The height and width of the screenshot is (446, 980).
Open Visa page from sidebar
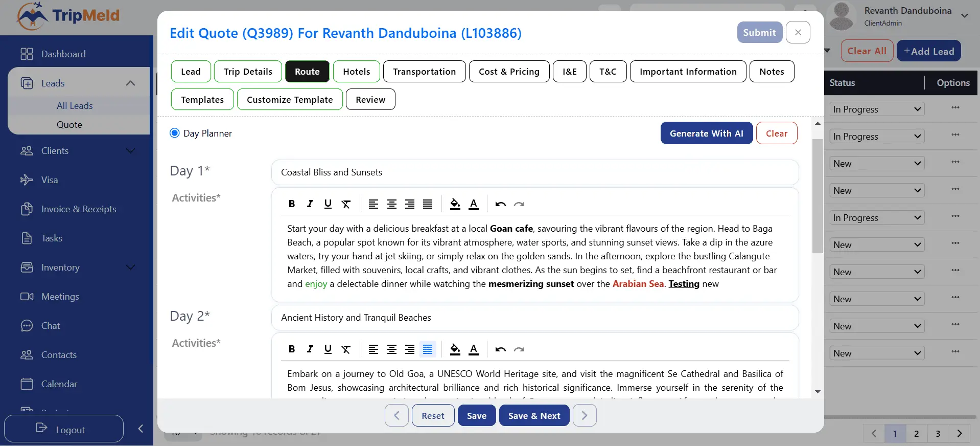[x=50, y=180]
